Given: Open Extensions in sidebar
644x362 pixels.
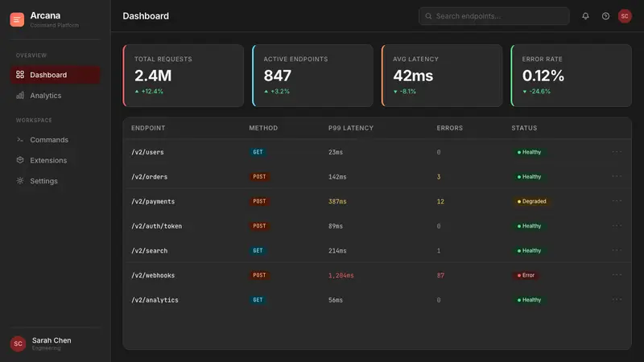Looking at the screenshot, I should point(55,160).
